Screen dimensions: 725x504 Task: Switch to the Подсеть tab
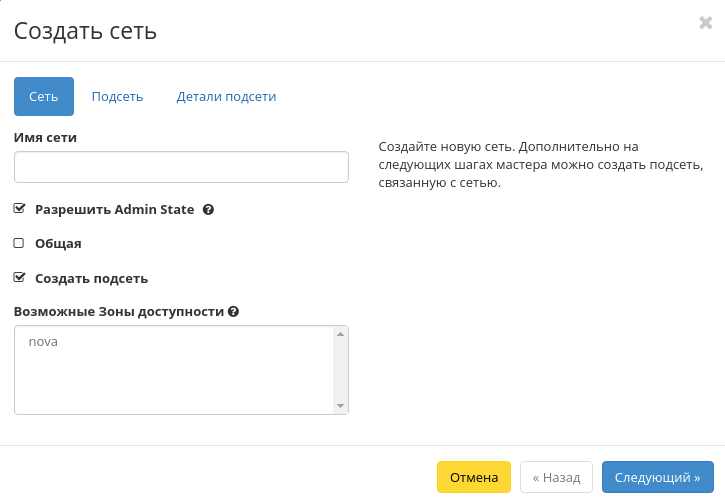117,97
